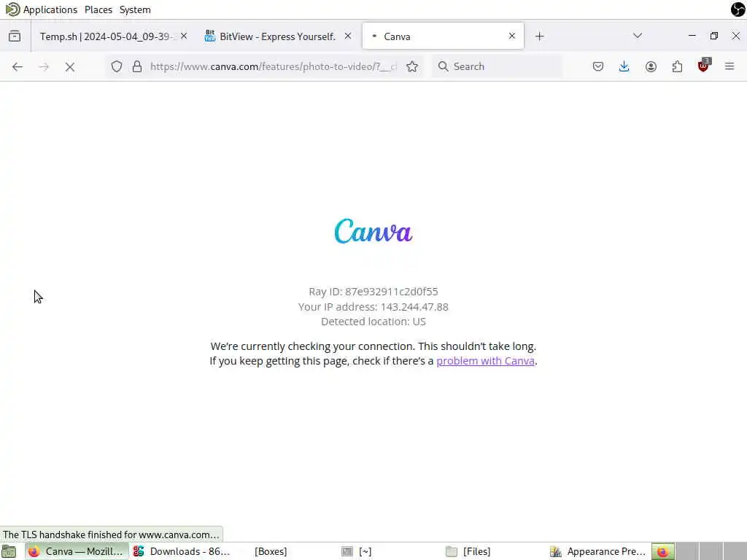Screen dimensions: 747x560
Task: Open the Firefox hamburger menu
Action: point(729,66)
